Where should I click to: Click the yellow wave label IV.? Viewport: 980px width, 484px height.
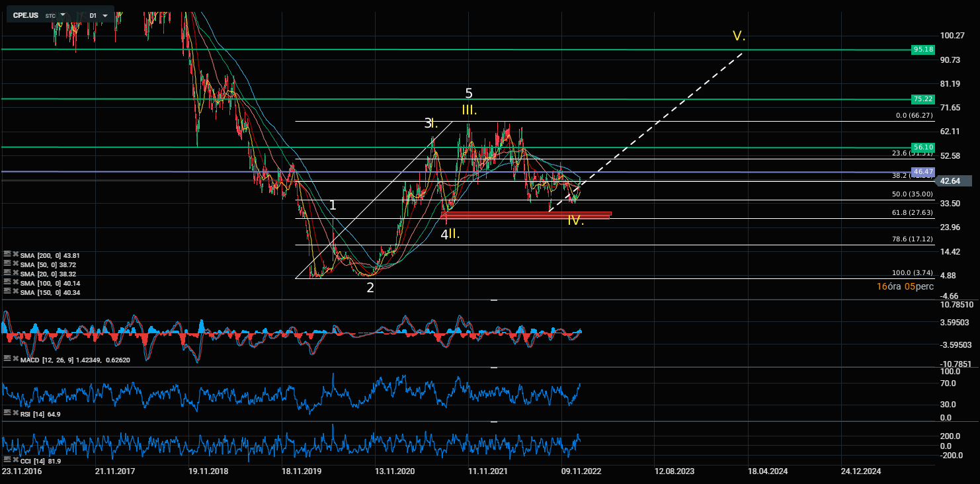coord(575,221)
